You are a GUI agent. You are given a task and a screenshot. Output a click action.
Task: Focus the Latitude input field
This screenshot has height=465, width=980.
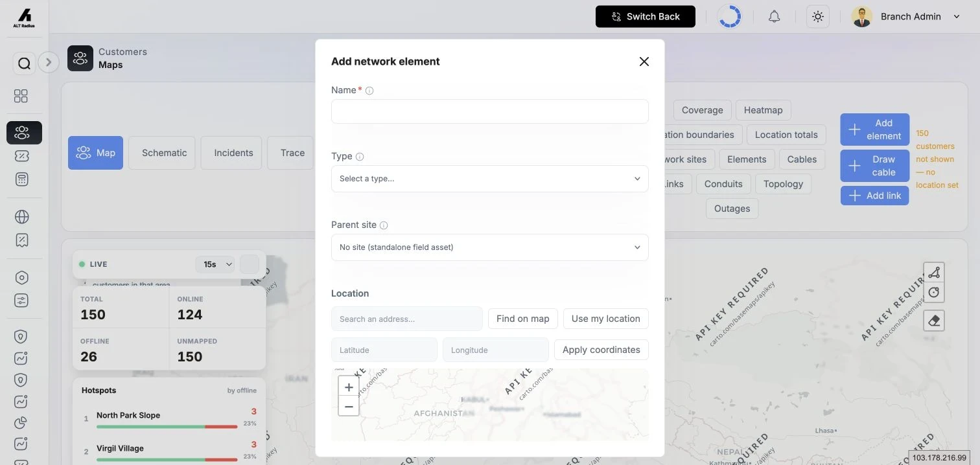click(384, 350)
